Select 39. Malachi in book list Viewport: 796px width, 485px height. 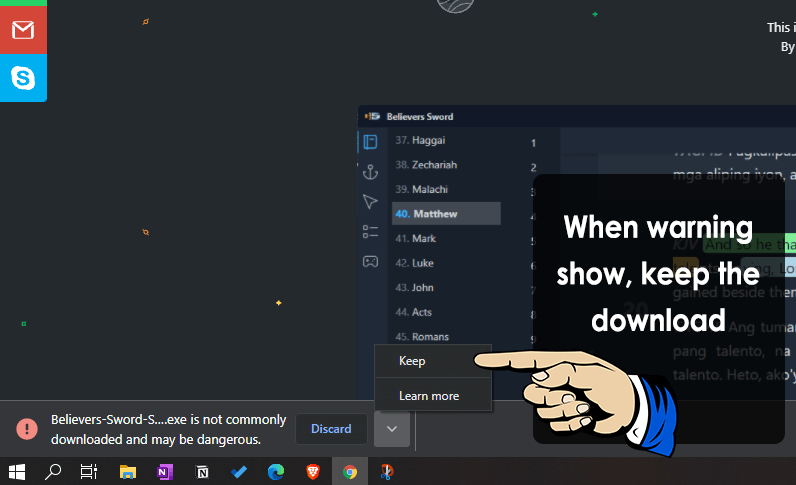click(x=422, y=189)
